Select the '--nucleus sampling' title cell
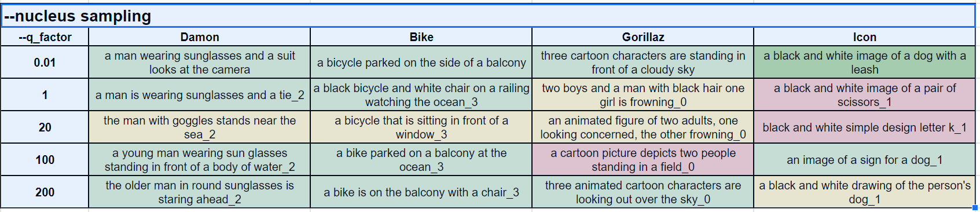Image resolution: width=980 pixels, height=212 pixels. 489,16
